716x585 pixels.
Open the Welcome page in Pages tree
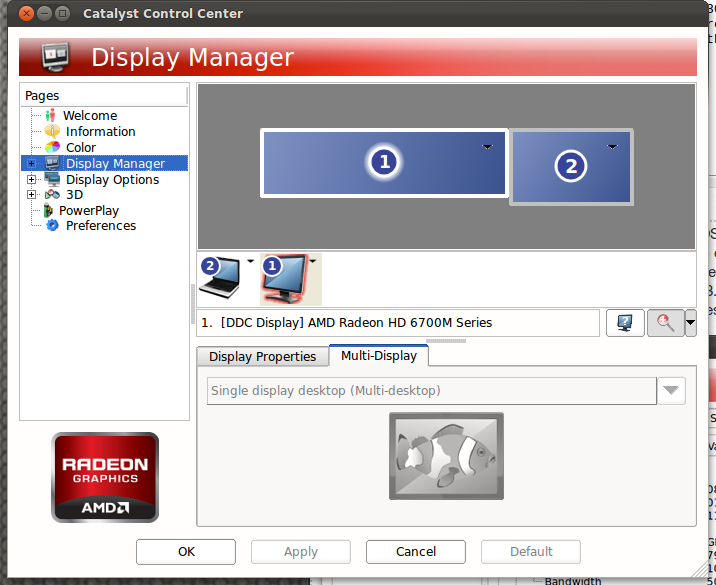tap(90, 116)
